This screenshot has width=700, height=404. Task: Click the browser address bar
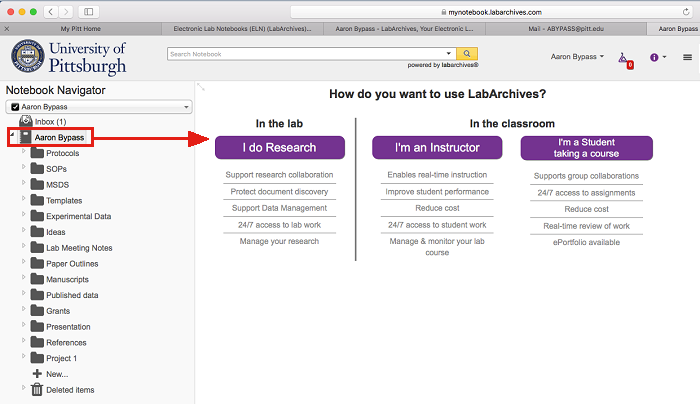491,12
